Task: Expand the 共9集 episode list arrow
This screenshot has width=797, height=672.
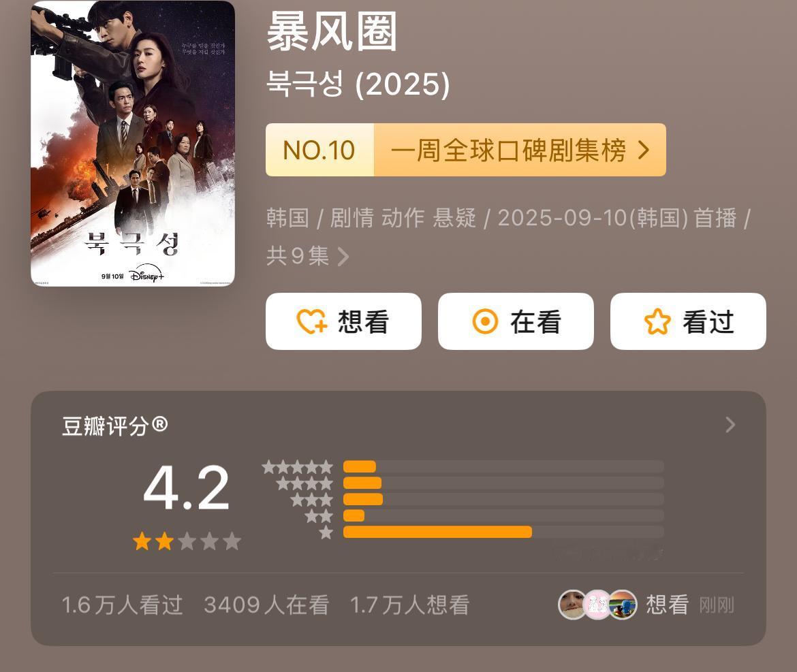Action: pos(343,257)
